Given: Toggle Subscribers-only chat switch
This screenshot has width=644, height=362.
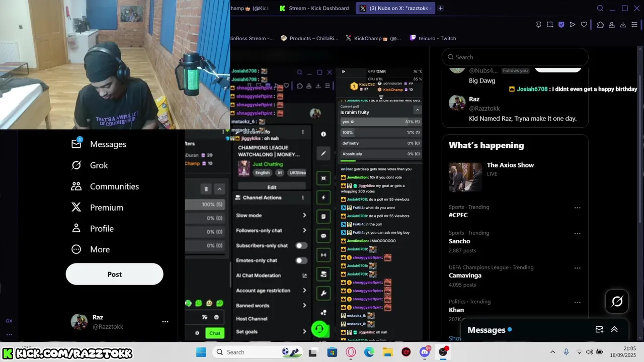Looking at the screenshot, I should pyautogui.click(x=301, y=245).
